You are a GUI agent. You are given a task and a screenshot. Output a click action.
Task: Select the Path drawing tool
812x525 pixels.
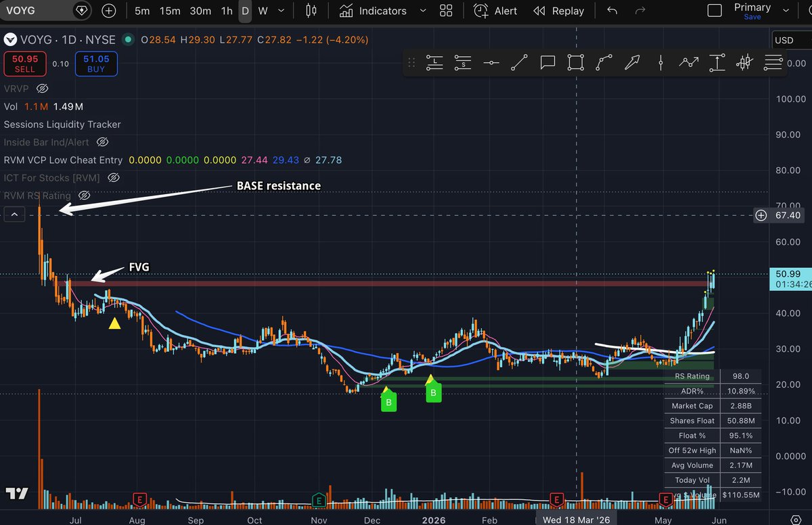coord(604,63)
